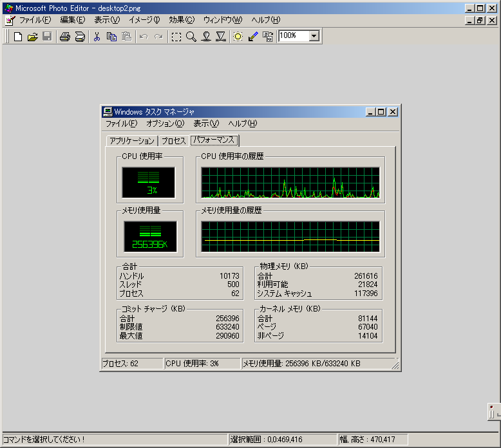Select the Smudge tool
Screen dimensions: 501x448
pyautogui.click(x=206, y=37)
